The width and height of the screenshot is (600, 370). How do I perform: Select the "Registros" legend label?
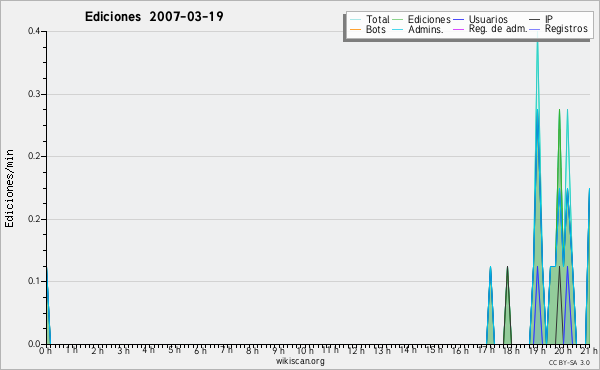tap(566, 29)
